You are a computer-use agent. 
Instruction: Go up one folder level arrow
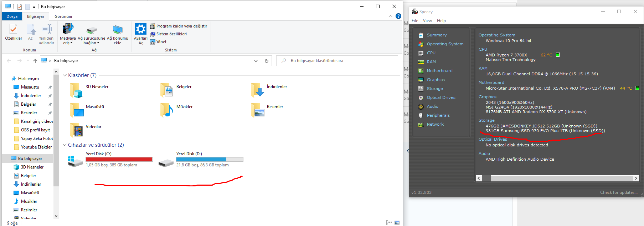[35, 61]
